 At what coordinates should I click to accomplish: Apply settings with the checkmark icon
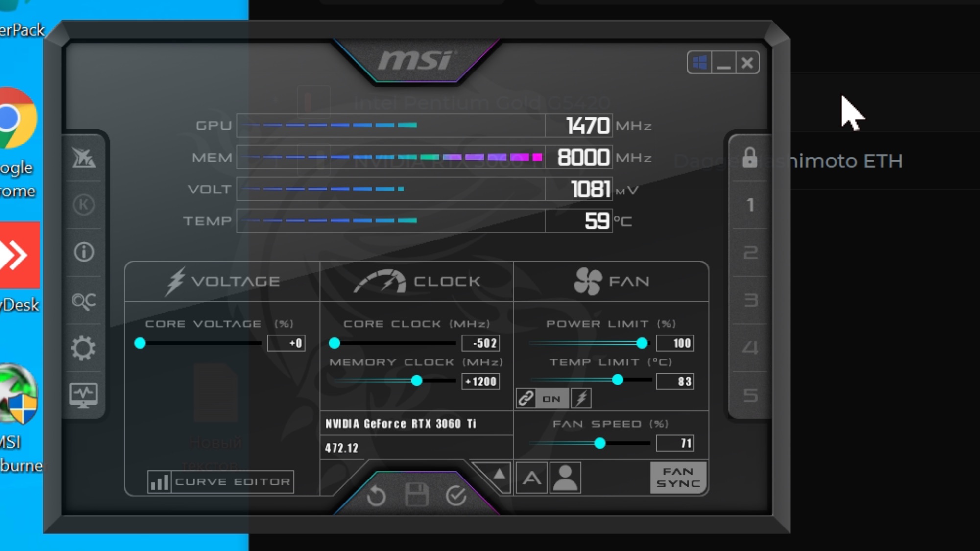[456, 496]
